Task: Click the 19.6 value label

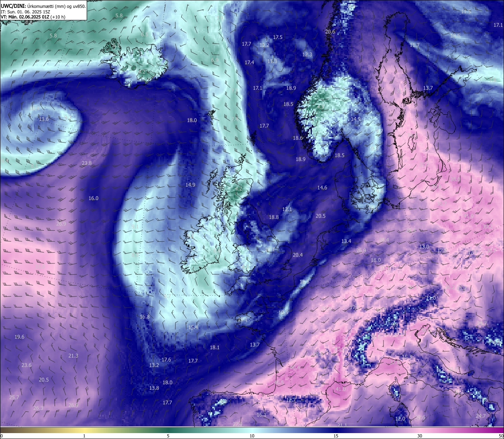Action: (19, 337)
